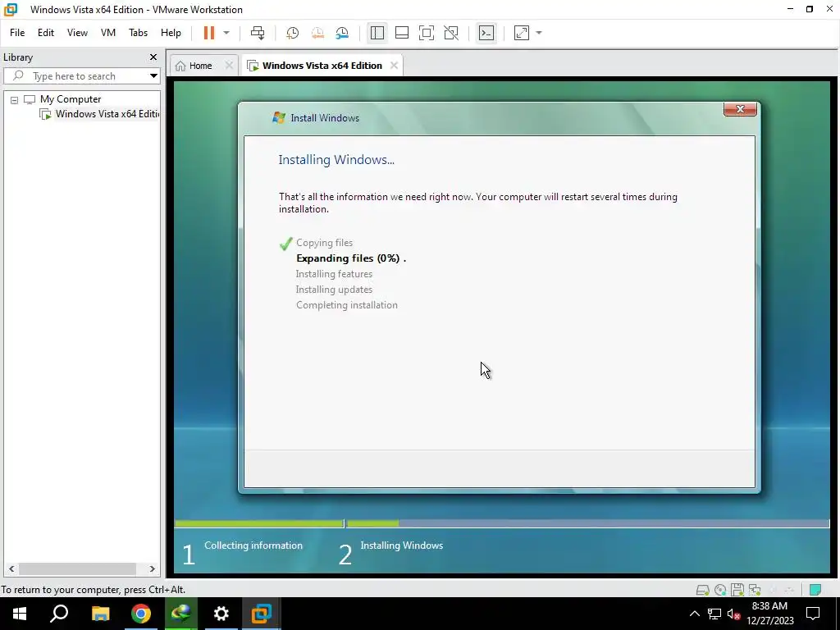Click the network adapter status icon

click(x=755, y=590)
